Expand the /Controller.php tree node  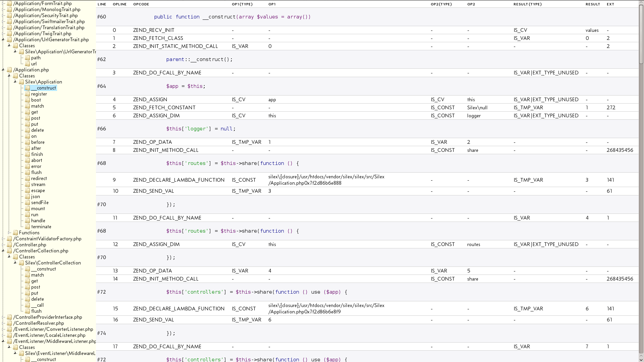click(x=3, y=245)
